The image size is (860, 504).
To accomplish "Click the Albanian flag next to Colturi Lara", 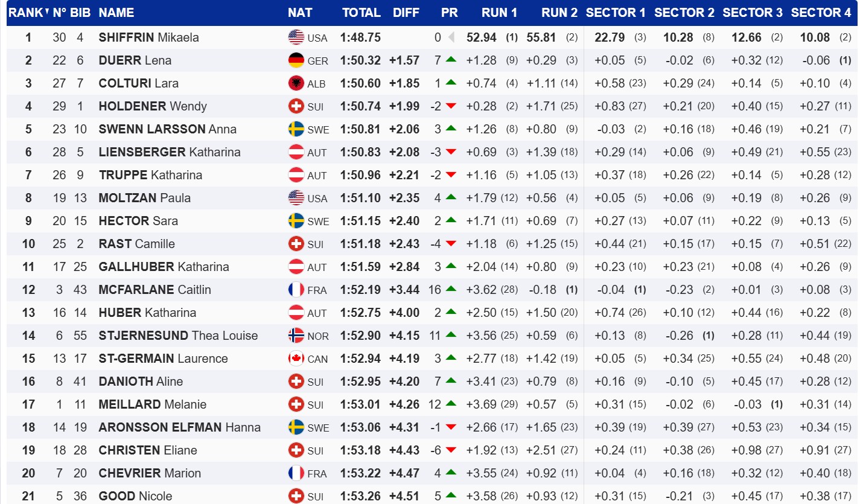I will 296,83.
